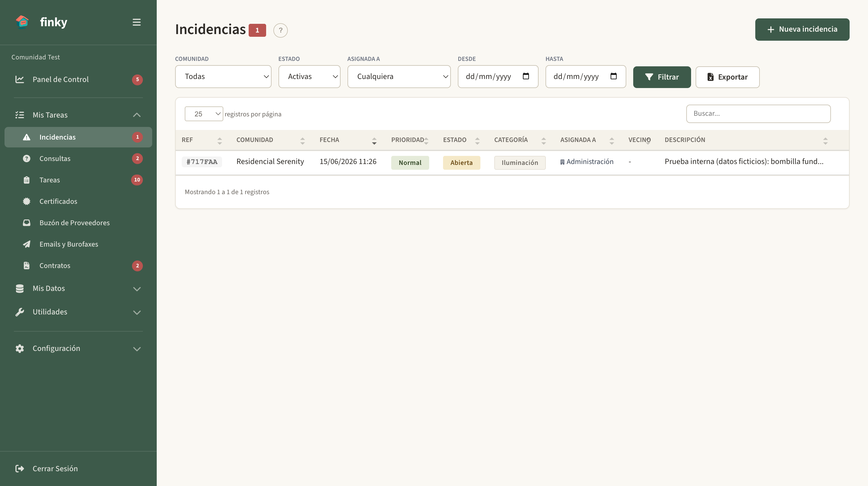Open Contratos in sidebar
Image resolution: width=868 pixels, height=486 pixels.
pos(78,266)
